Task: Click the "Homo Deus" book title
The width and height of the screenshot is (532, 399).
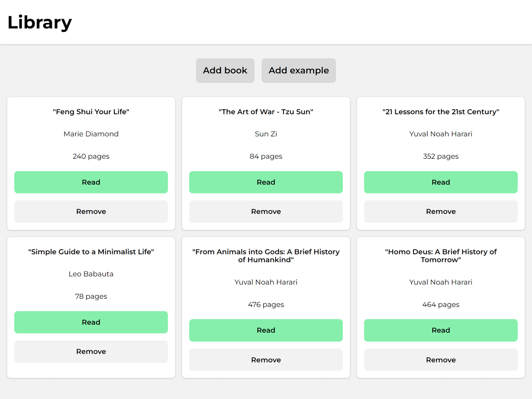Action: 441,256
